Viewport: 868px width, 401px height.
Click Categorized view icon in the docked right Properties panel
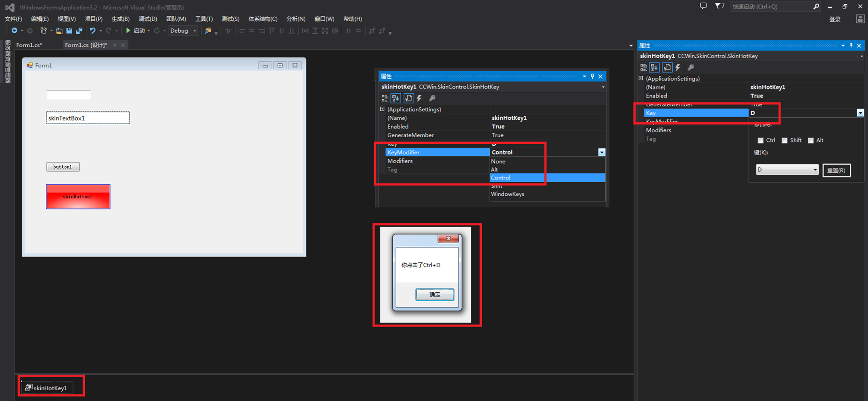pos(644,67)
